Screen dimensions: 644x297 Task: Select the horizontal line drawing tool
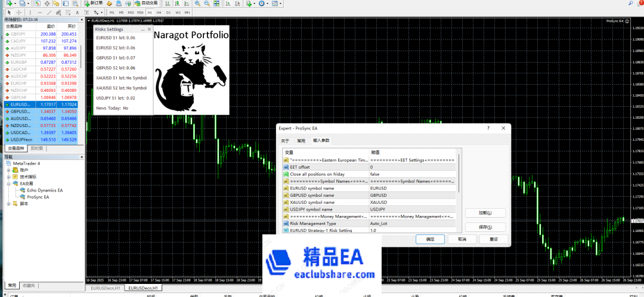(x=40, y=13)
